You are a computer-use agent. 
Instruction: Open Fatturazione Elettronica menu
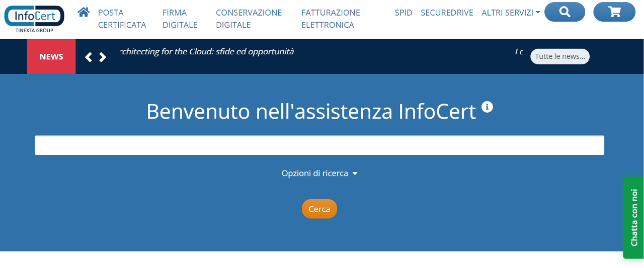point(331,19)
